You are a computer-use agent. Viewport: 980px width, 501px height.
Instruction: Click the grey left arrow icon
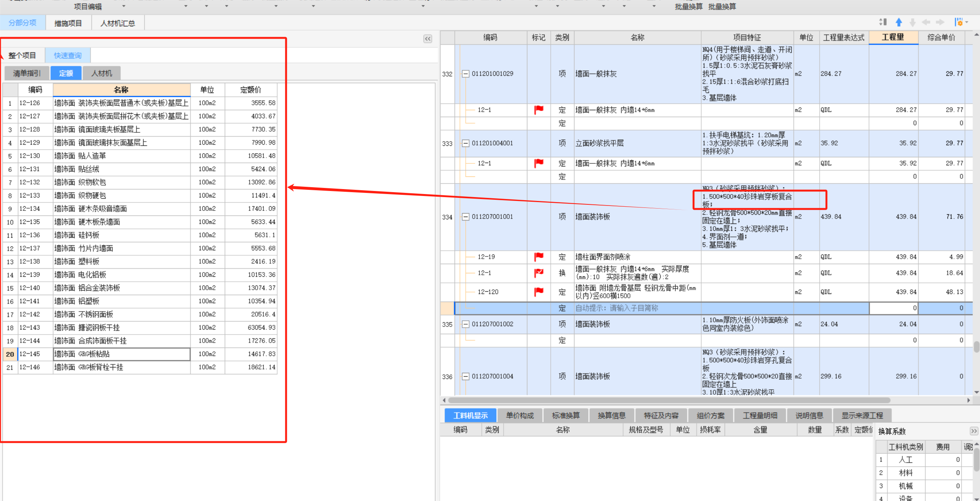926,22
